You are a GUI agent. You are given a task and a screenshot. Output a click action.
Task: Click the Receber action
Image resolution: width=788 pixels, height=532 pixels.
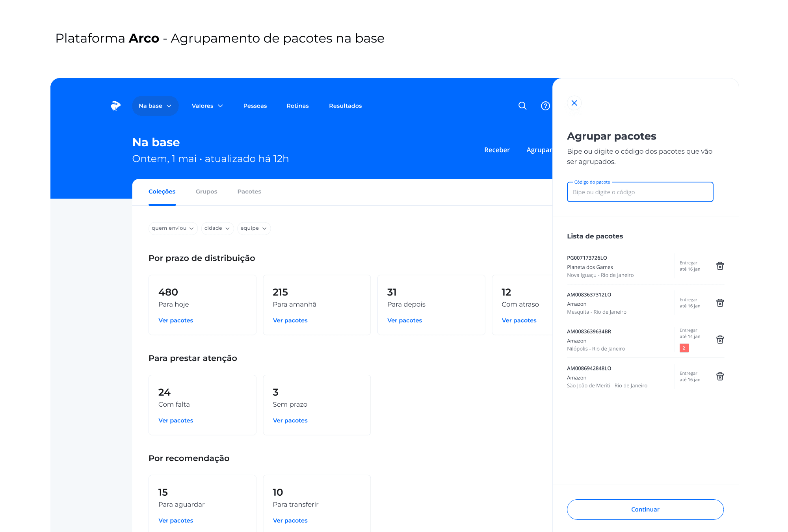point(497,150)
